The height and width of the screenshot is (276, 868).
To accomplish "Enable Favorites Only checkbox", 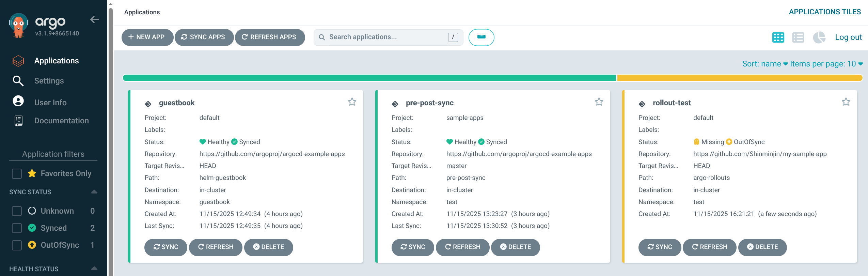I will [17, 174].
